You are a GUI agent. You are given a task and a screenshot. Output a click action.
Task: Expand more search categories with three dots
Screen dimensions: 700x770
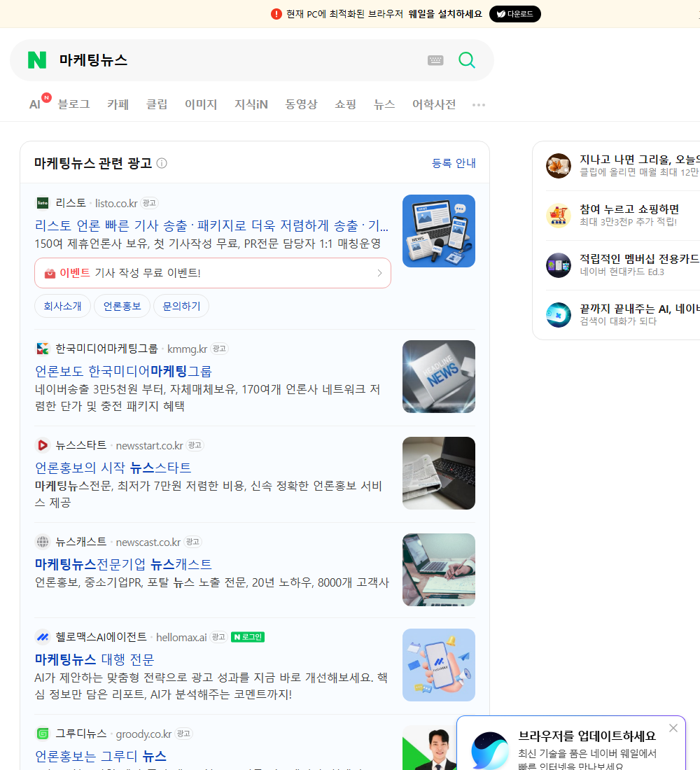[479, 104]
